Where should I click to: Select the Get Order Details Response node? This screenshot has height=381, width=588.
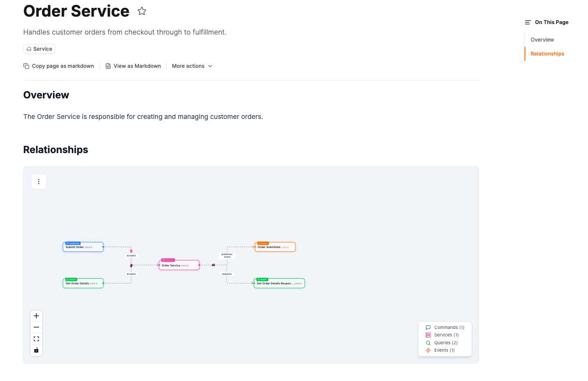tap(279, 283)
